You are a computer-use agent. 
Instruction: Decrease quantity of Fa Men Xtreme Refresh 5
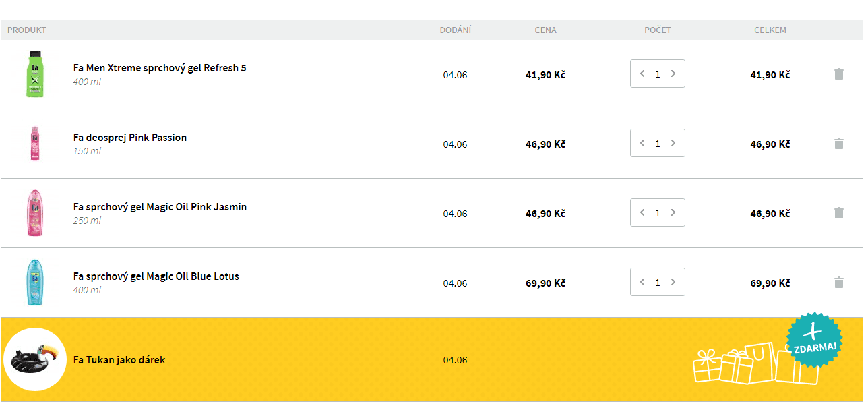[x=642, y=74]
